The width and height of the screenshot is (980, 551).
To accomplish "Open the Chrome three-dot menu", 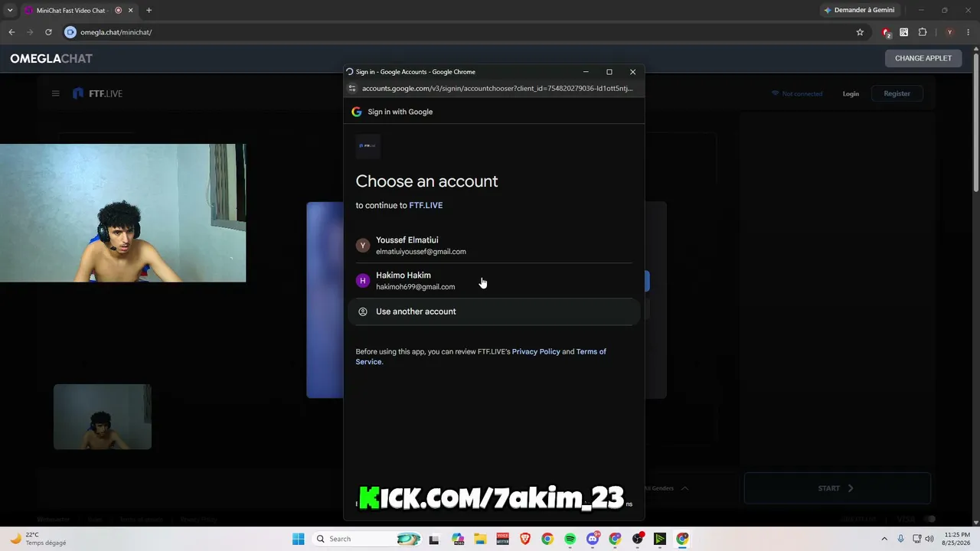I will point(968,32).
